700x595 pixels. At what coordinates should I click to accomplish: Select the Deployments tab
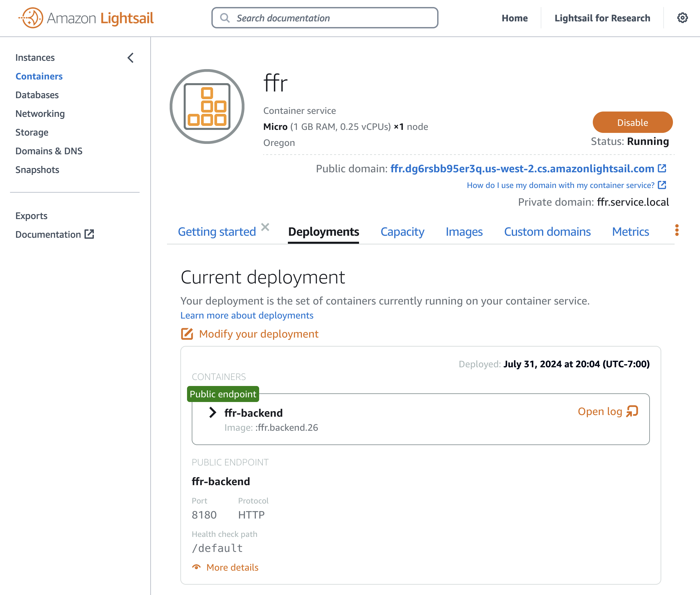324,232
